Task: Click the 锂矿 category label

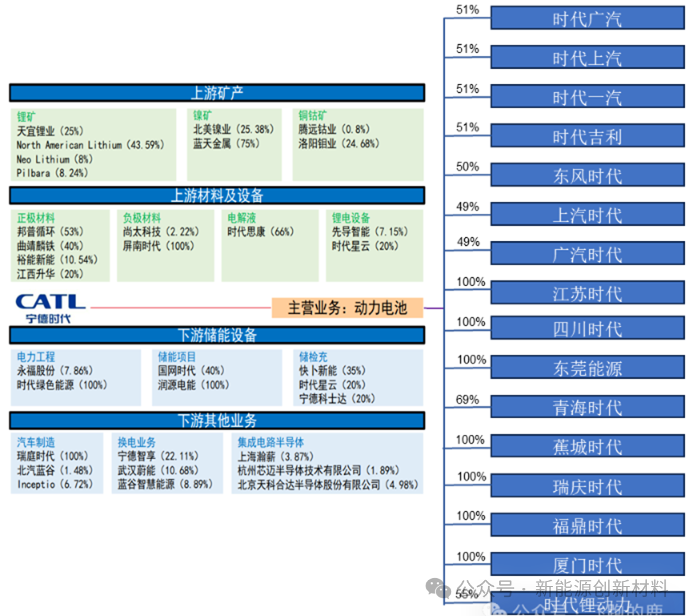Action: point(26,117)
